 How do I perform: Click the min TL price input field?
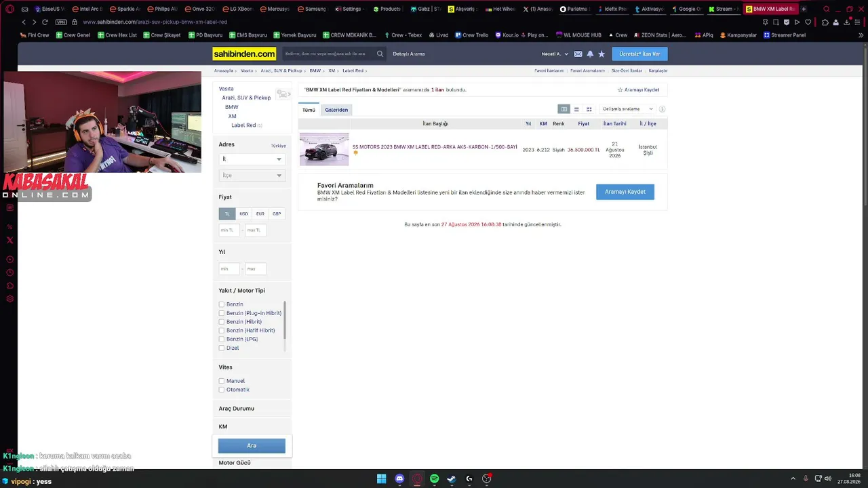pos(229,230)
